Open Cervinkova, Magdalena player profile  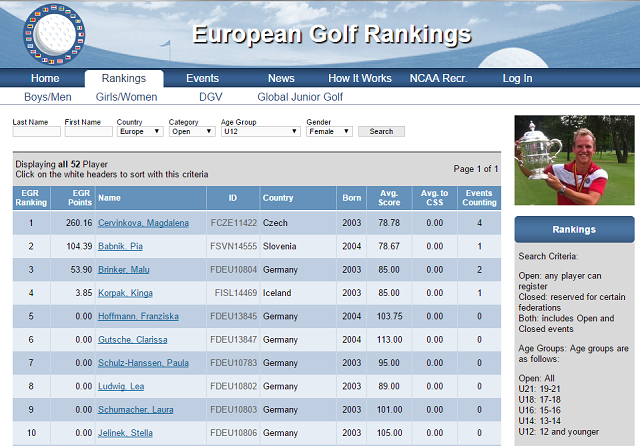tap(143, 223)
